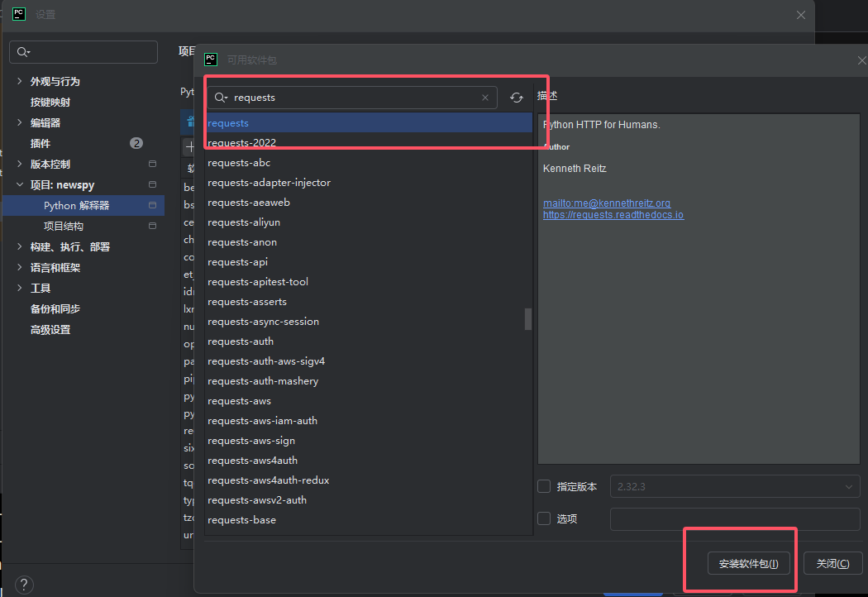The width and height of the screenshot is (868, 597).
Task: Expand the 版本控制 settings node
Action: point(19,164)
